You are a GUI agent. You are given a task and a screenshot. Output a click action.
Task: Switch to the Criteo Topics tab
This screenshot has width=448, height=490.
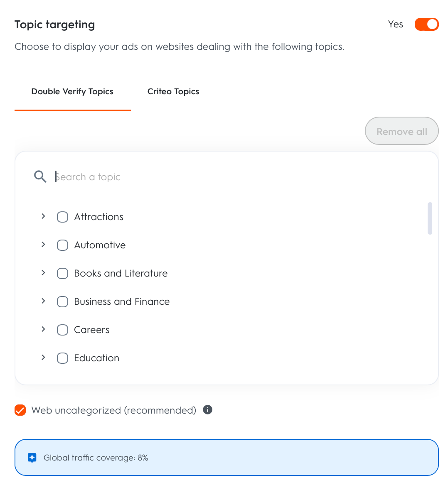173,92
